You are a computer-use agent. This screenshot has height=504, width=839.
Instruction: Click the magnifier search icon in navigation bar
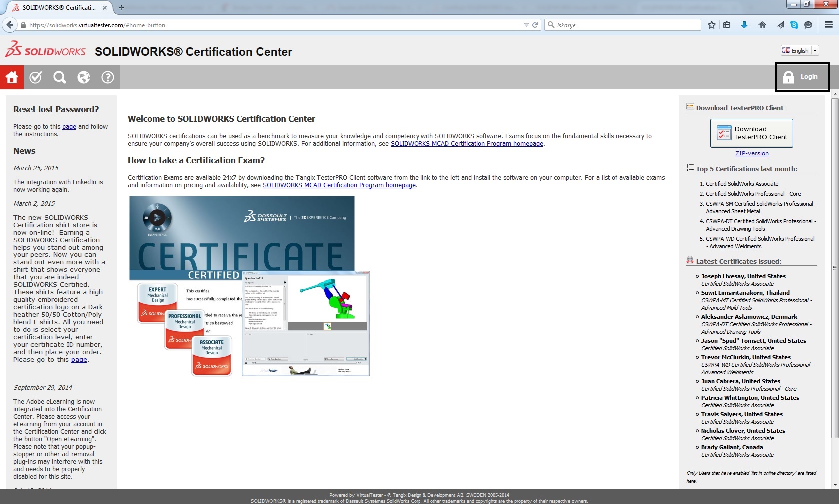pos(60,77)
